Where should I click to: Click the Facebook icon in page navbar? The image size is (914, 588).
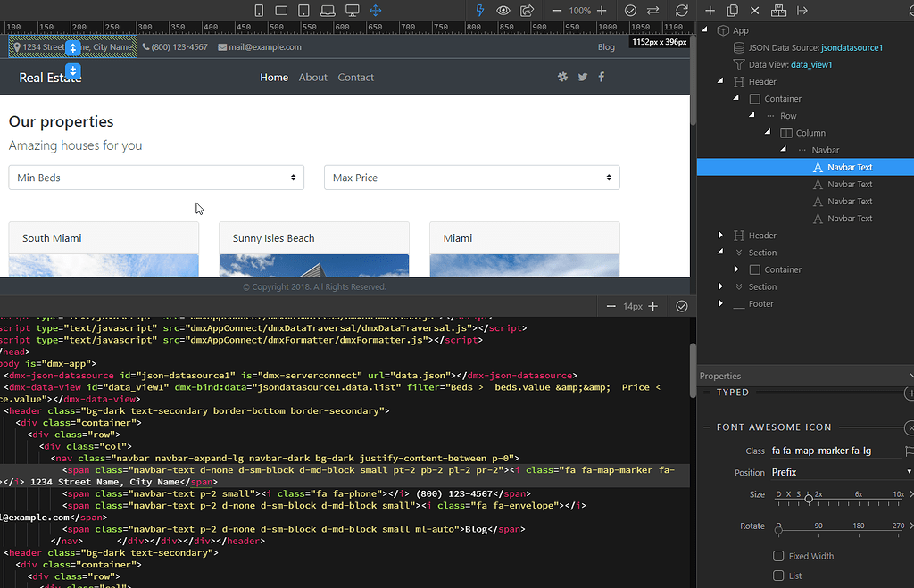(x=602, y=77)
